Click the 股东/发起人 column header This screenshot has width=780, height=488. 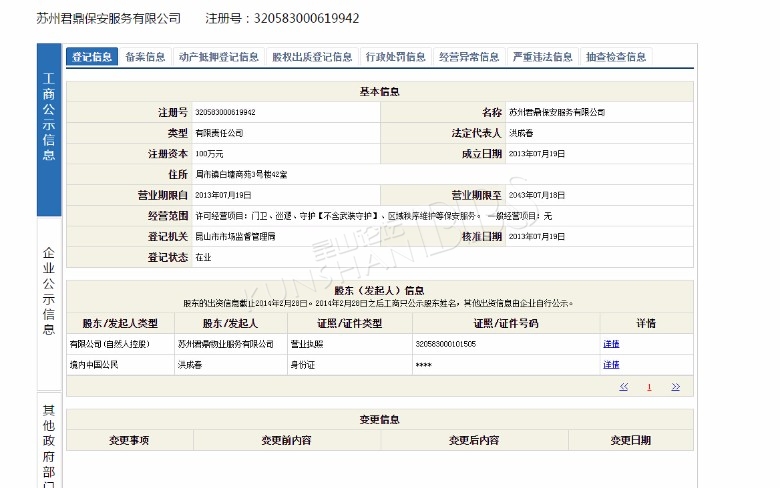230,323
